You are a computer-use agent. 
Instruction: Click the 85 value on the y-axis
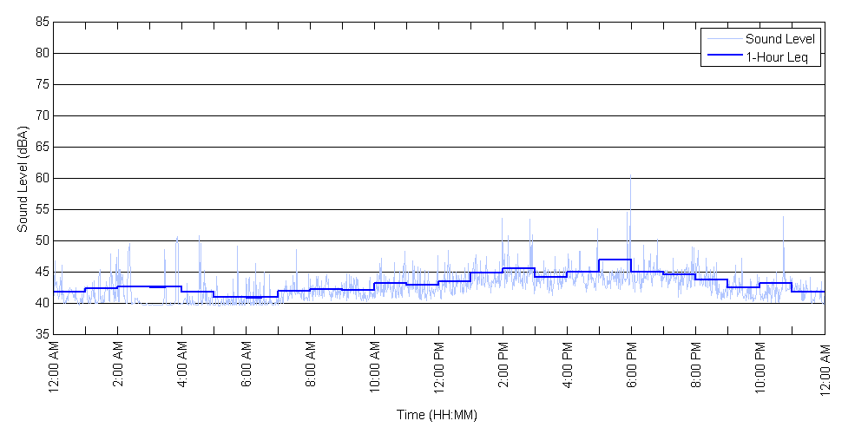(x=42, y=22)
